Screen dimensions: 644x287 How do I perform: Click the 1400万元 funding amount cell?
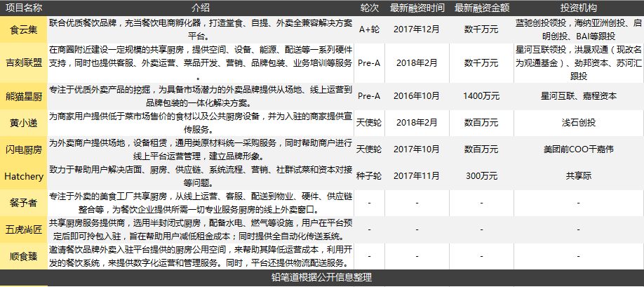481,96
